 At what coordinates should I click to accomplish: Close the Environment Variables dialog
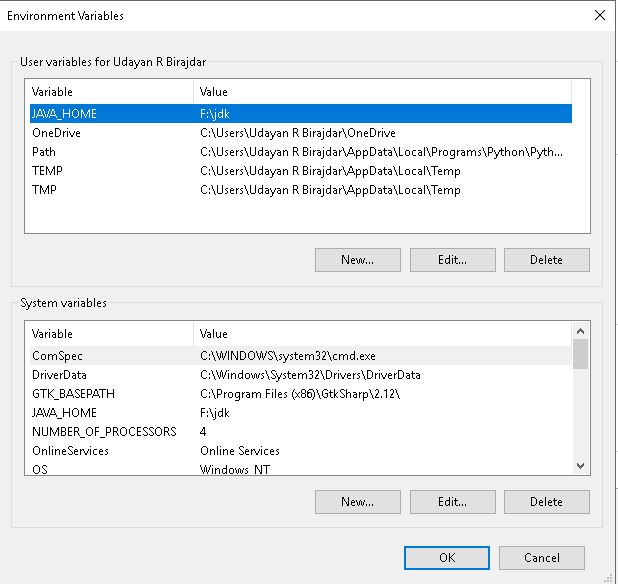coord(599,15)
